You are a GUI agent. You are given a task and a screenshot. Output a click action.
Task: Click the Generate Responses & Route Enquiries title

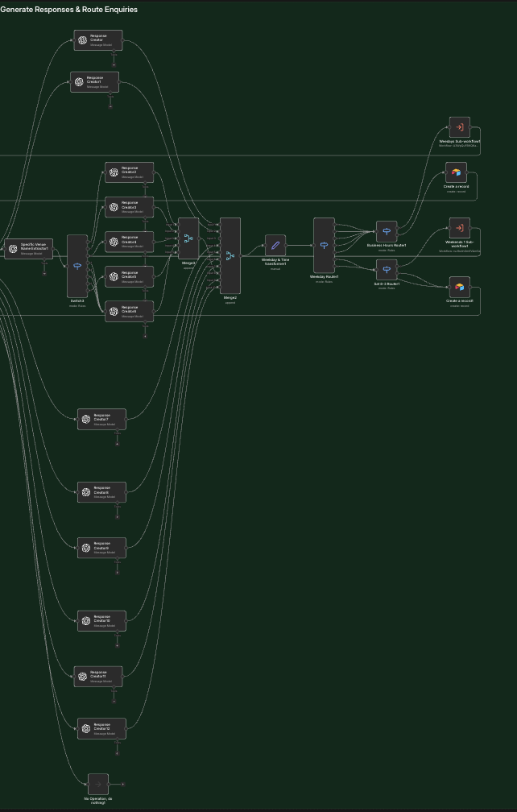[69, 10]
